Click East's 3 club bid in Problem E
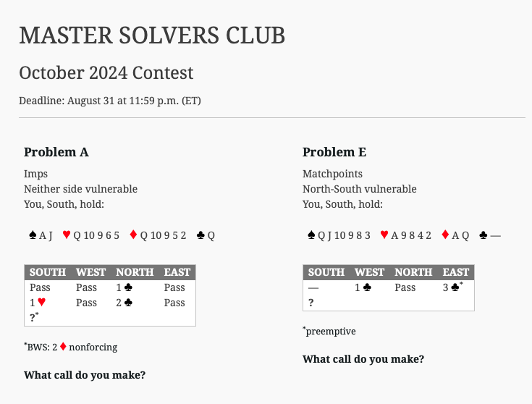 tap(452, 287)
